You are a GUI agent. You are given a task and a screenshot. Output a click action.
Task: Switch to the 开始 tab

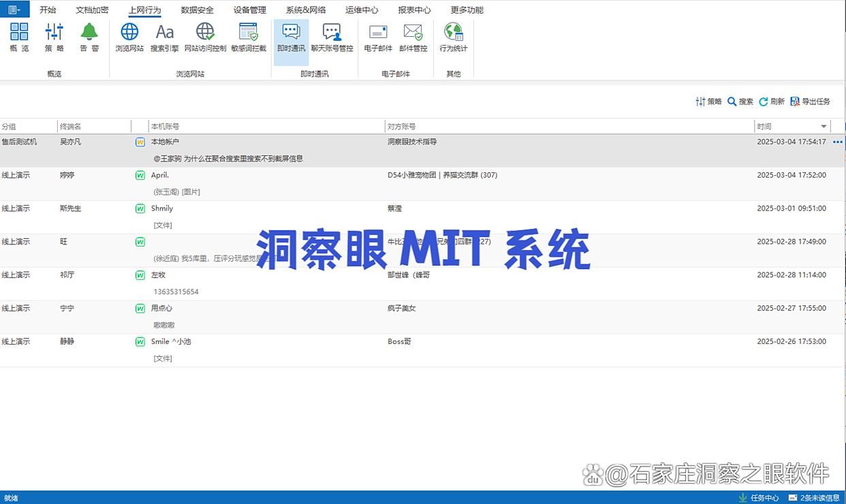(48, 10)
